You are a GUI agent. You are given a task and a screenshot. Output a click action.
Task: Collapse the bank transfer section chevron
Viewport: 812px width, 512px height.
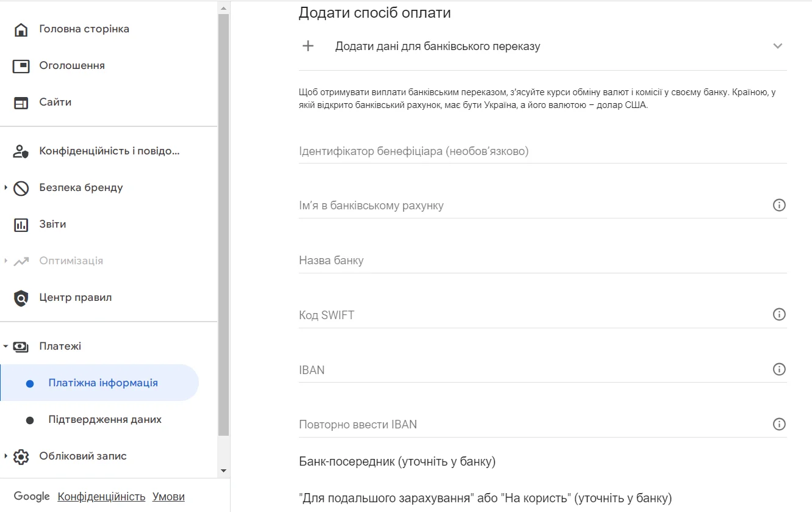[777, 46]
